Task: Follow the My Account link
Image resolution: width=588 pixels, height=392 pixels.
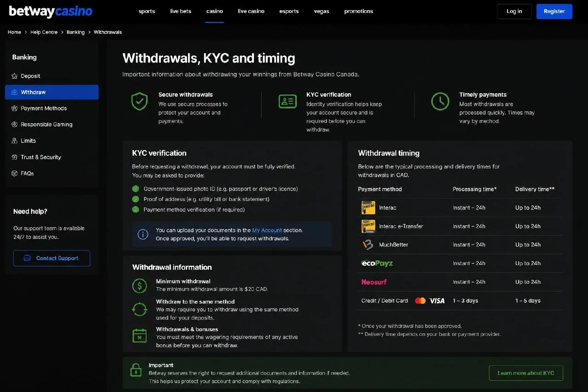Action: coord(267,230)
